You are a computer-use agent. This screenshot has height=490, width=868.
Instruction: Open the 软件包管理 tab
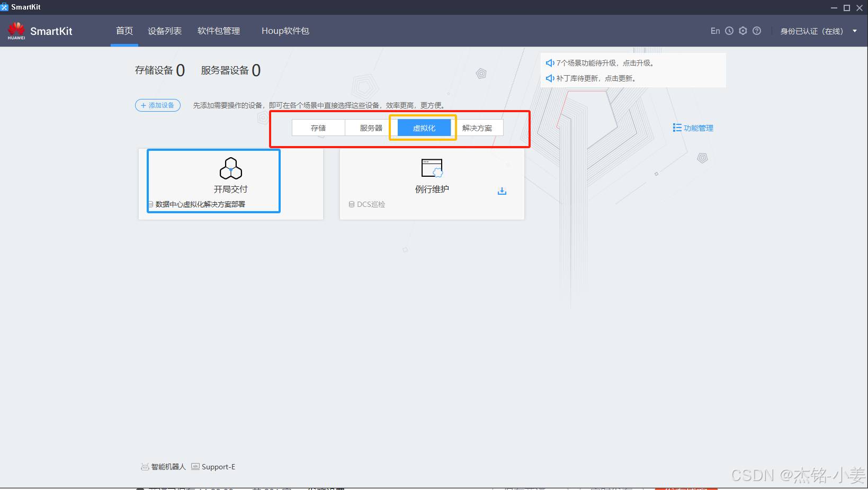click(219, 31)
